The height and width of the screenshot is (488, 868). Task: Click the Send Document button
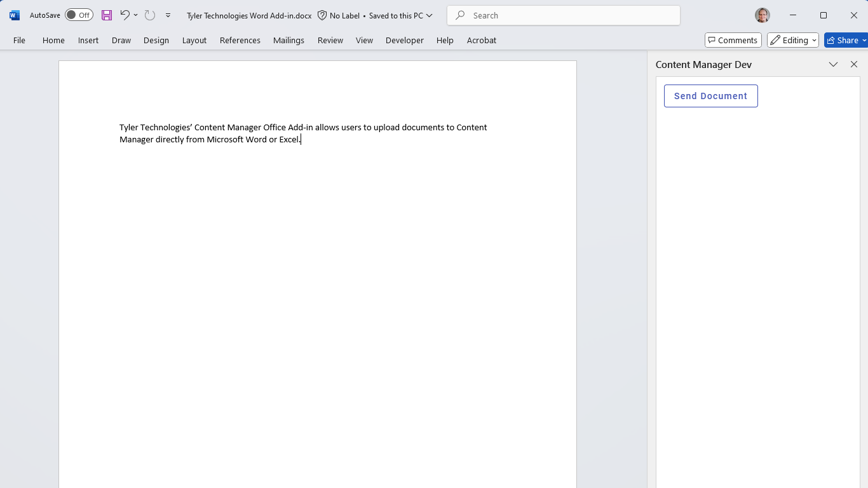[x=710, y=96]
